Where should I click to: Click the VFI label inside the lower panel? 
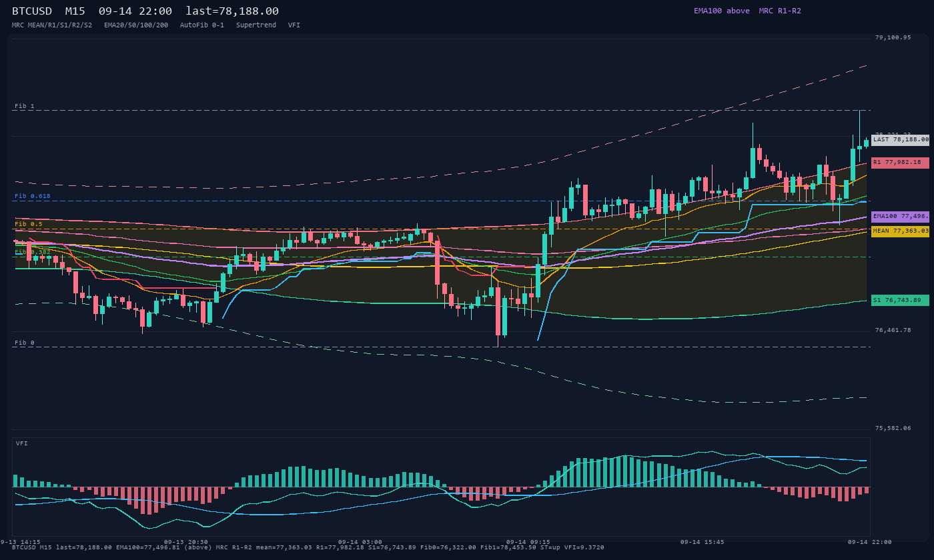[22, 444]
